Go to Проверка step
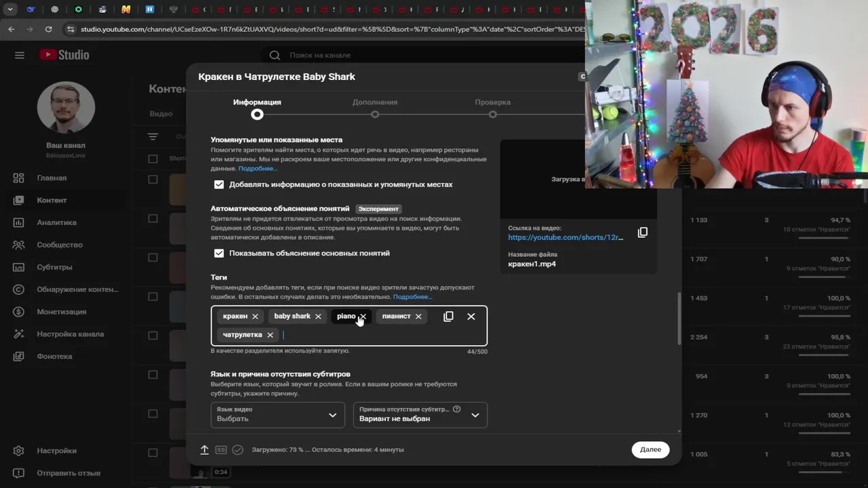Screen dimensions: 868x488 pyautogui.click(x=493, y=108)
